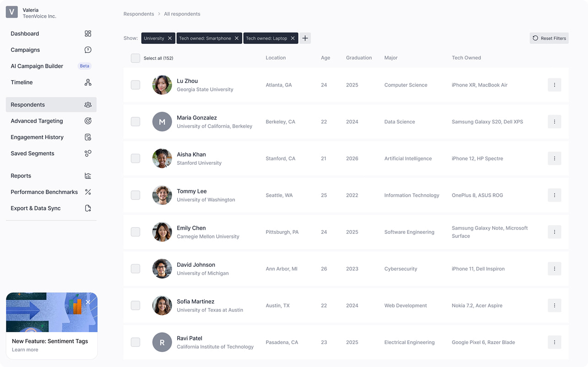This screenshot has width=588, height=367.
Task: Click the Saved Segments icon
Action: [88, 153]
